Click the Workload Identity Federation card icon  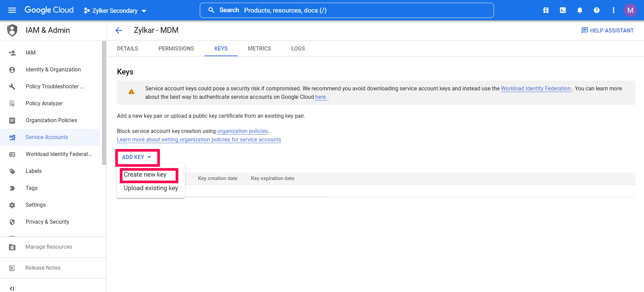[x=12, y=154]
